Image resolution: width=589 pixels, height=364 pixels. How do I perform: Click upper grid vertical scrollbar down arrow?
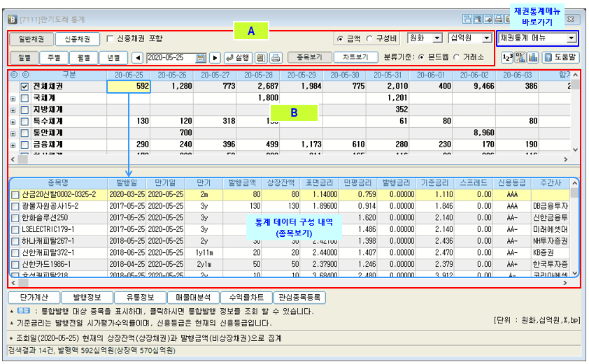click(575, 150)
